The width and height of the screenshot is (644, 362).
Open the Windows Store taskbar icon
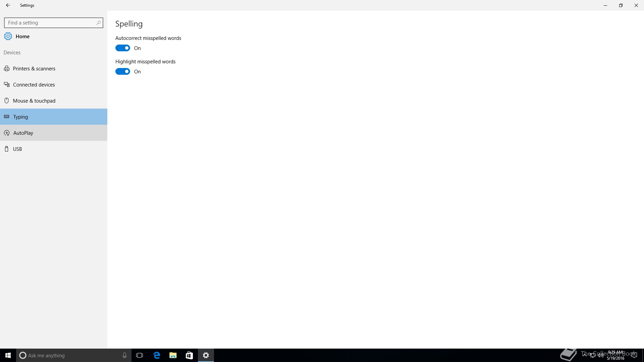tap(189, 355)
